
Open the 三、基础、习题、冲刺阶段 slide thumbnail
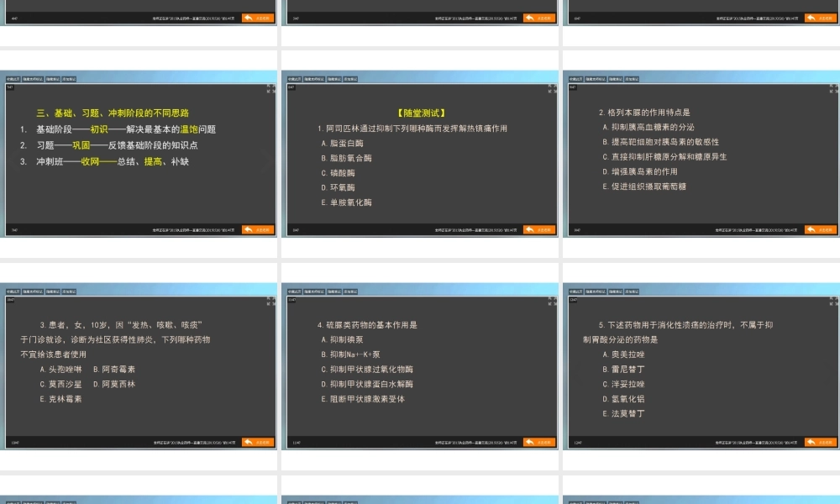click(139, 154)
